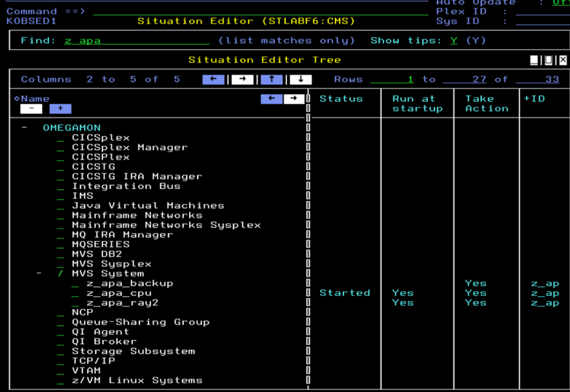The height and width of the screenshot is (392, 570).
Task: Select action field beside QI Broker
Action: click(x=61, y=341)
